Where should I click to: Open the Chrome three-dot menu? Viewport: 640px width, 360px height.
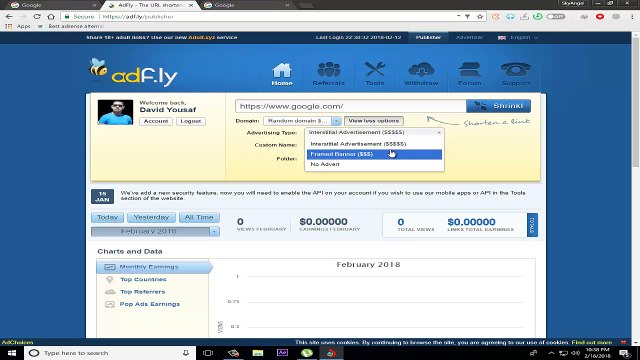[x=632, y=17]
